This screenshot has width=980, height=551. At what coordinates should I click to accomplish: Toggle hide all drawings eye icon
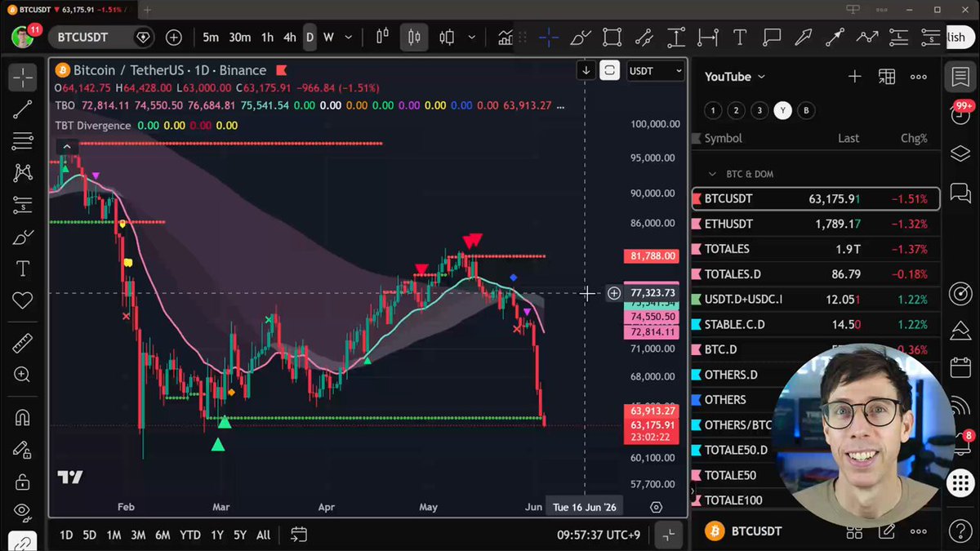pyautogui.click(x=23, y=513)
